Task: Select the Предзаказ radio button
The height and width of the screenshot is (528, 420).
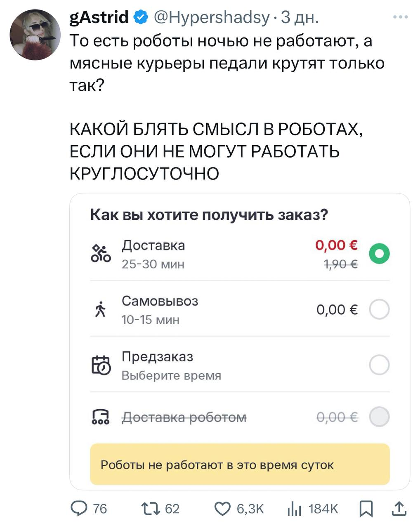Action: (379, 365)
